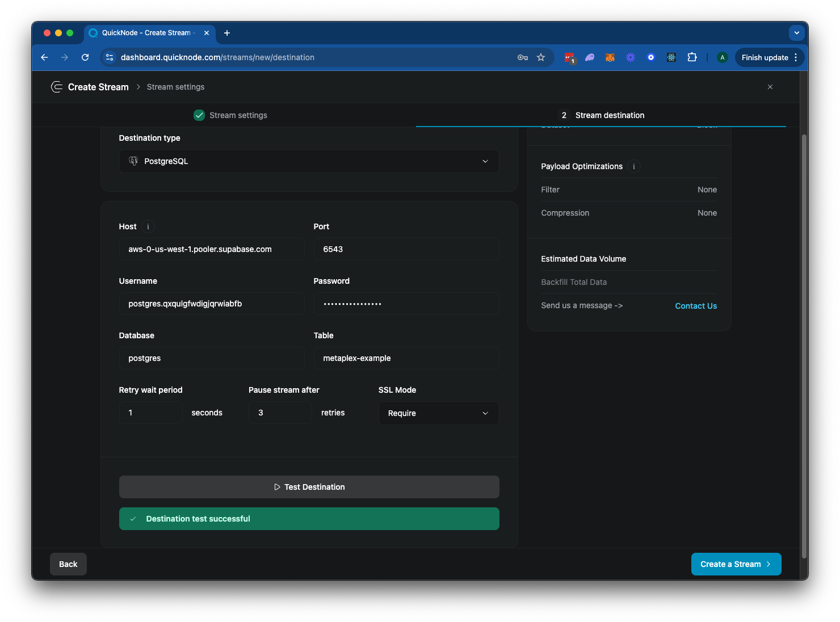The height and width of the screenshot is (622, 840).
Task: Click the browser forward arrow
Action: tap(65, 57)
